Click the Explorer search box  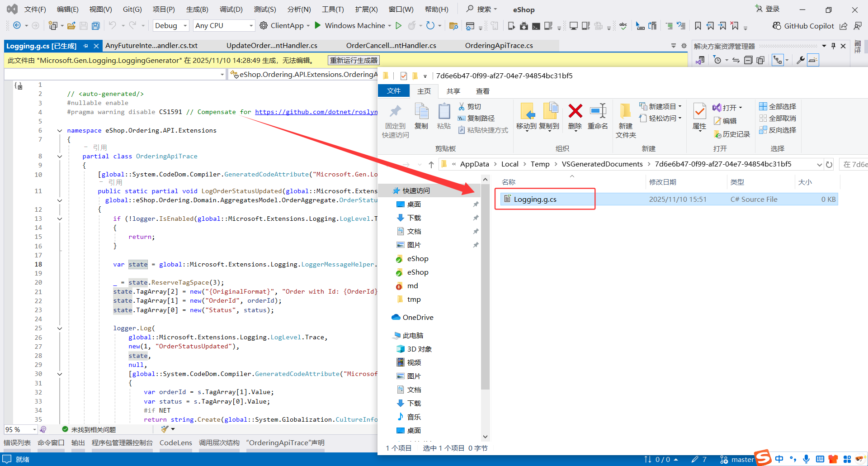(854, 164)
